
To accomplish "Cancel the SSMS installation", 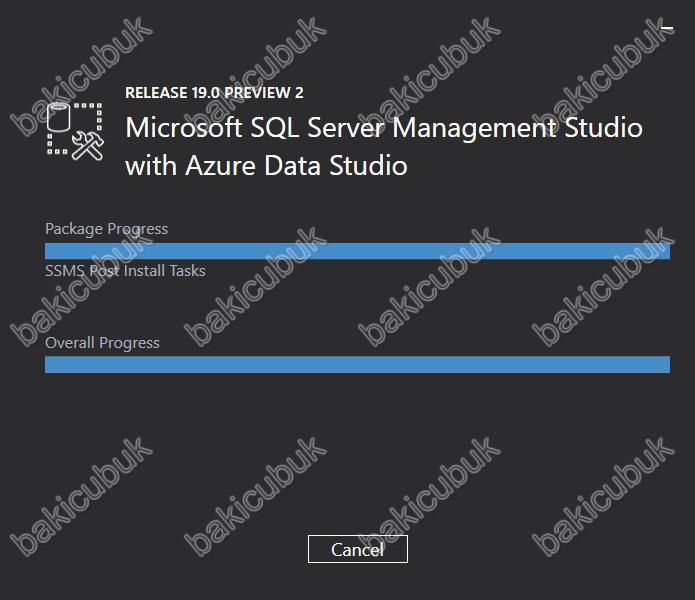I will pyautogui.click(x=358, y=549).
